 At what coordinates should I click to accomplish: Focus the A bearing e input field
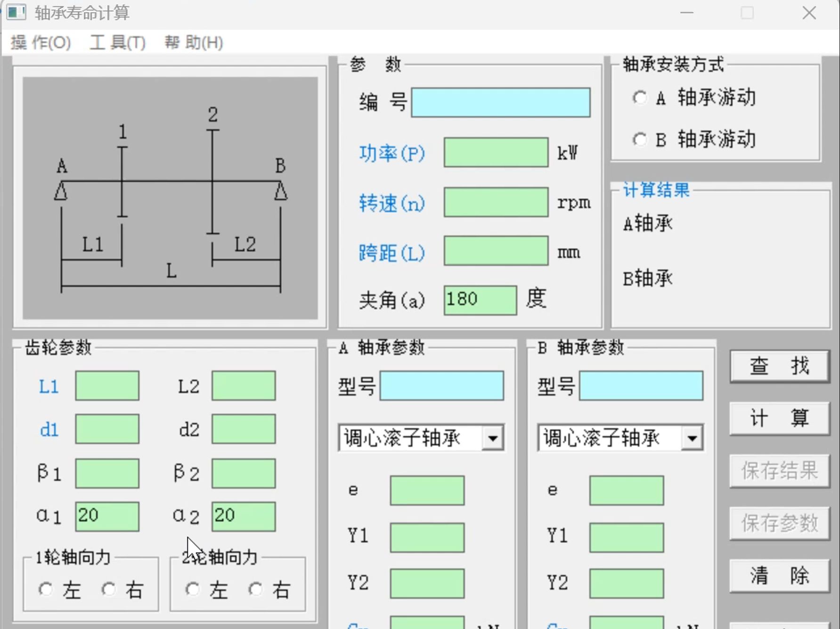[427, 491]
